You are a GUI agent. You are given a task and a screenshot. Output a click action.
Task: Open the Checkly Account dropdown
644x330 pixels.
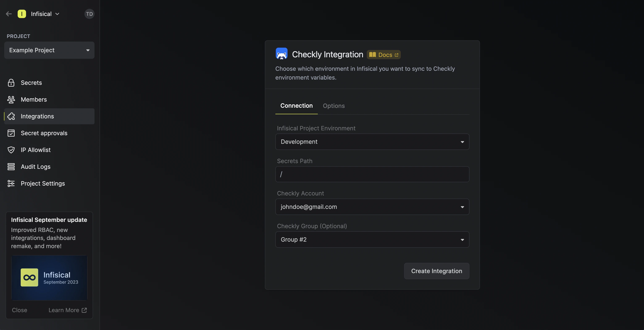tap(372, 207)
